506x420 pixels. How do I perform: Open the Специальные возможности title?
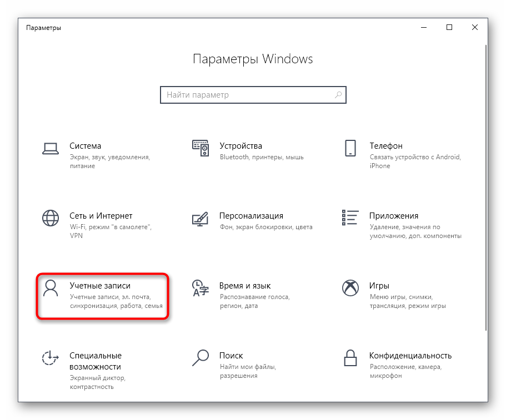point(96,361)
